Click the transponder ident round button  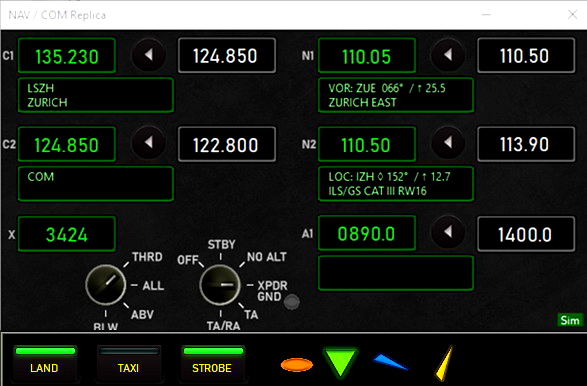click(292, 302)
